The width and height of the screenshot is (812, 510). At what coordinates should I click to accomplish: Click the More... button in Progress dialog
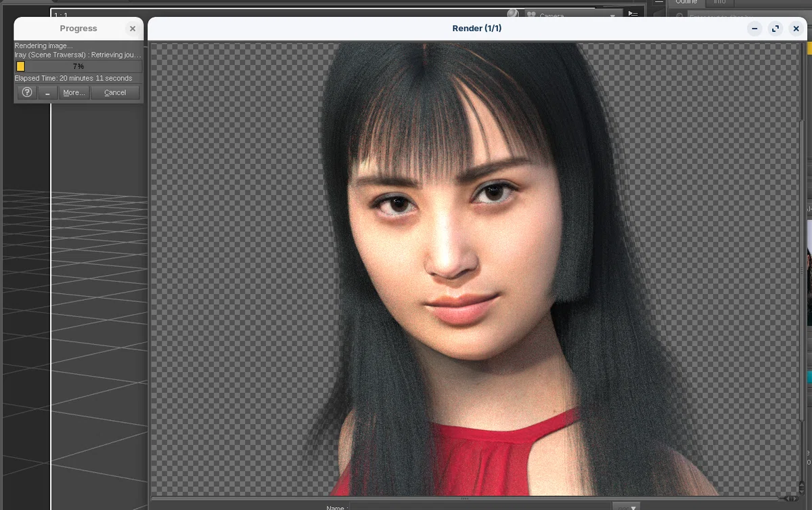[74, 93]
